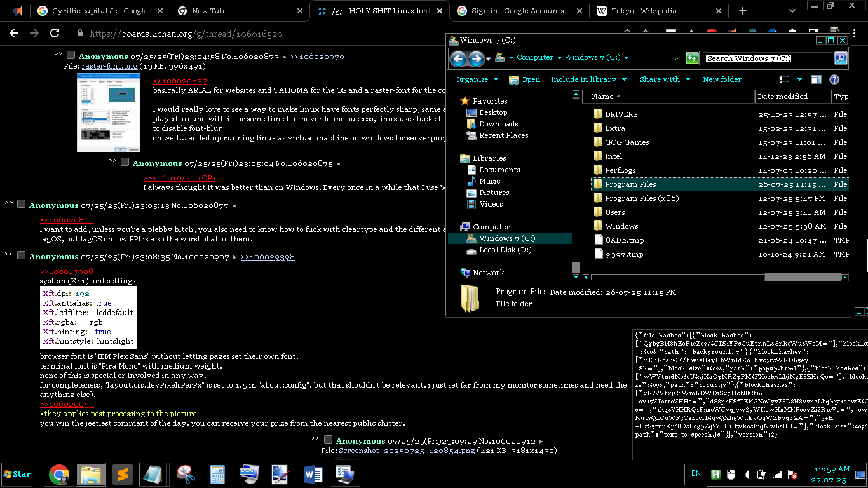Screen dimensions: 868x488
Task: Open post menu arrow of No.106020877
Action: (x=234, y=206)
